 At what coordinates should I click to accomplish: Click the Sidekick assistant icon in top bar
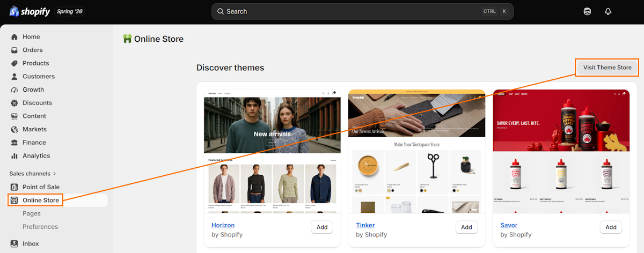tap(587, 11)
